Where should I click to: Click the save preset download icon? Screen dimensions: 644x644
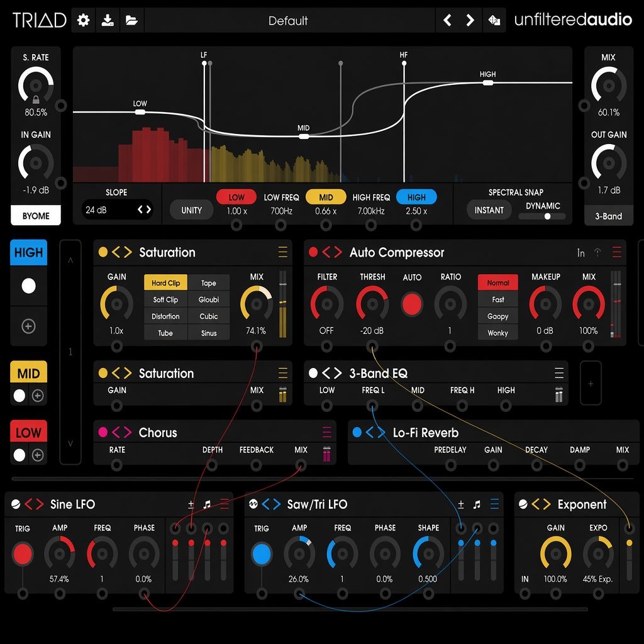108,20
